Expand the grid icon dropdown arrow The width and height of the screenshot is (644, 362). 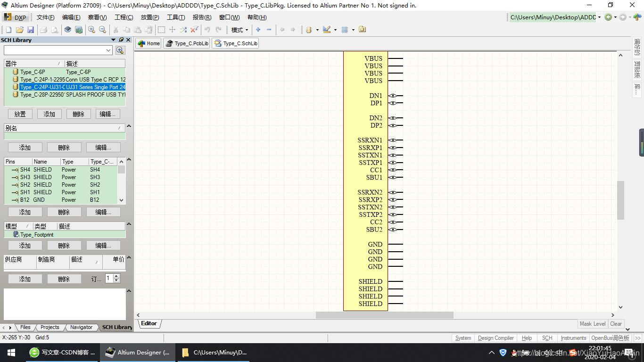(x=353, y=30)
